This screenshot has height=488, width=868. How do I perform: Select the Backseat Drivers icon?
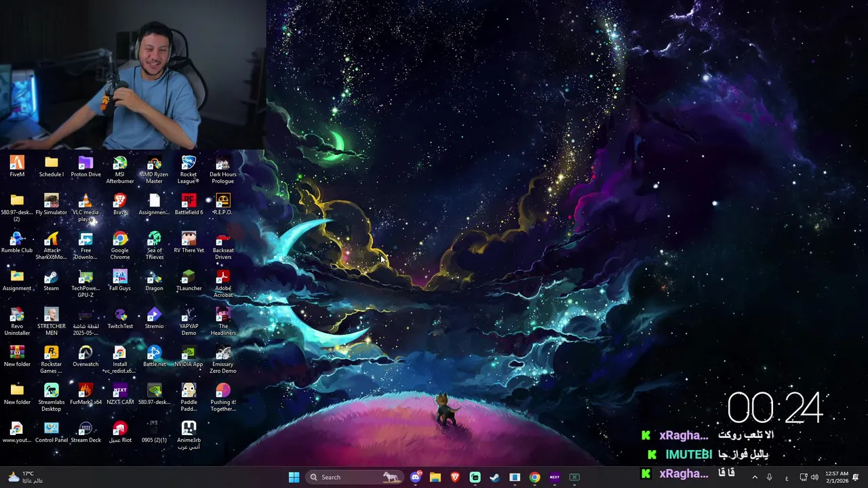(223, 245)
